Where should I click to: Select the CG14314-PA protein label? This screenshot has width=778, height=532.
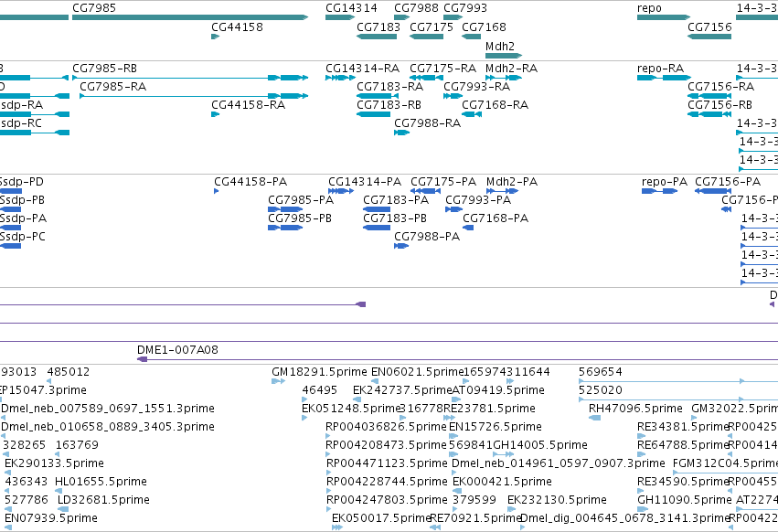click(x=365, y=182)
